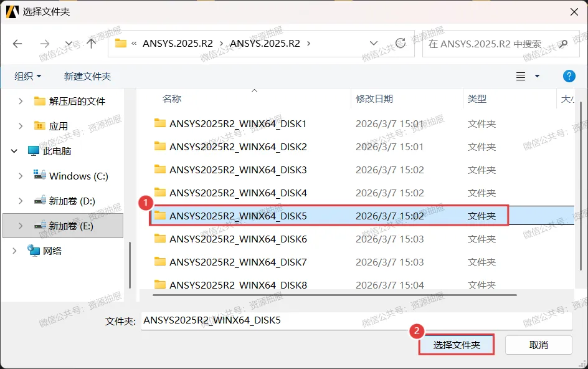Click the DISK1 folder icon
This screenshot has width=588, height=369.
tap(160, 123)
